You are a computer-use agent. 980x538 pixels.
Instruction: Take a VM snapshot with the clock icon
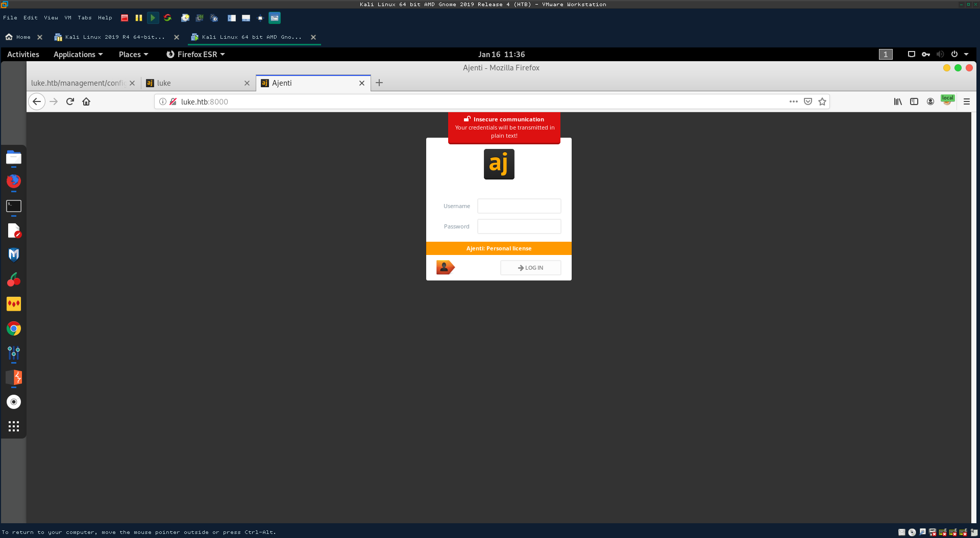185,18
